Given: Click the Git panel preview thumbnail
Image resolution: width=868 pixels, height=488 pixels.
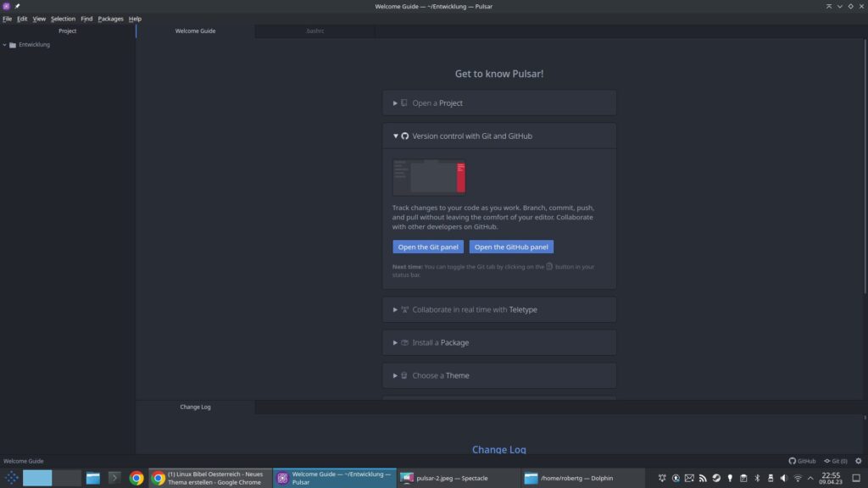Looking at the screenshot, I should pyautogui.click(x=429, y=177).
